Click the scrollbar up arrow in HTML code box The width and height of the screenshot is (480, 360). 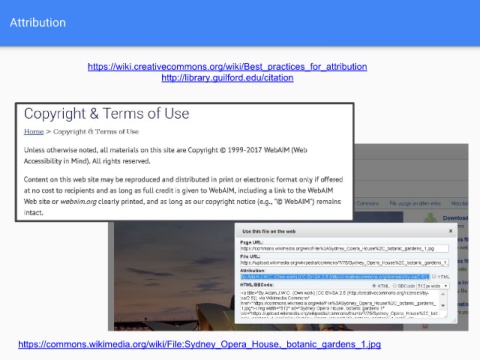443,294
